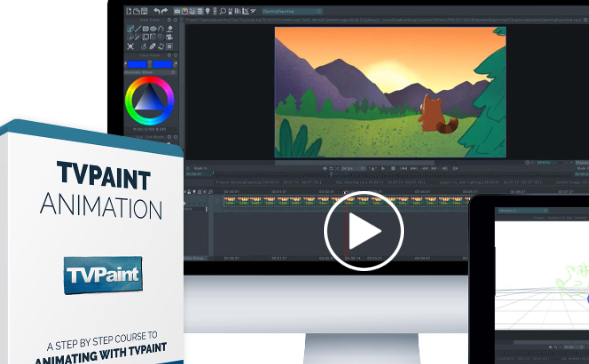
Task: Toggle the timeline layer lock icon
Action: [189, 192]
